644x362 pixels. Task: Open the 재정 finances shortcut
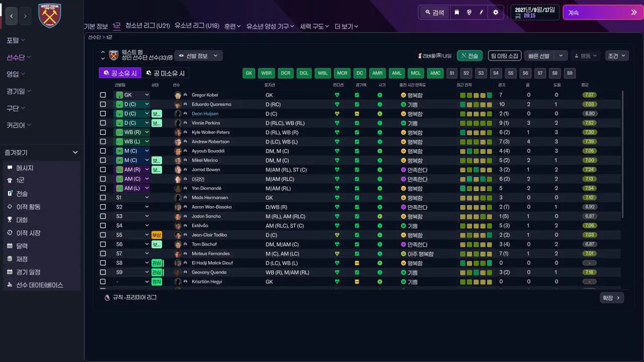pos(41,259)
